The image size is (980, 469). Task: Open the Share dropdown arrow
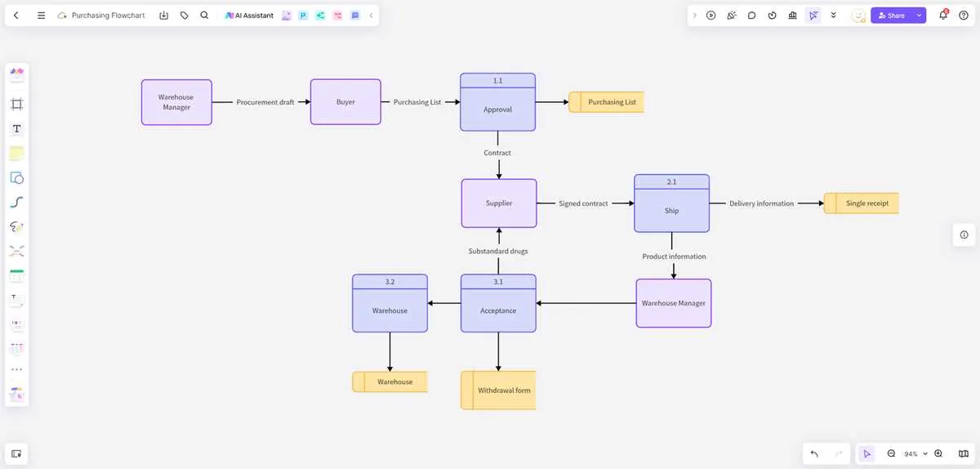(x=920, y=16)
